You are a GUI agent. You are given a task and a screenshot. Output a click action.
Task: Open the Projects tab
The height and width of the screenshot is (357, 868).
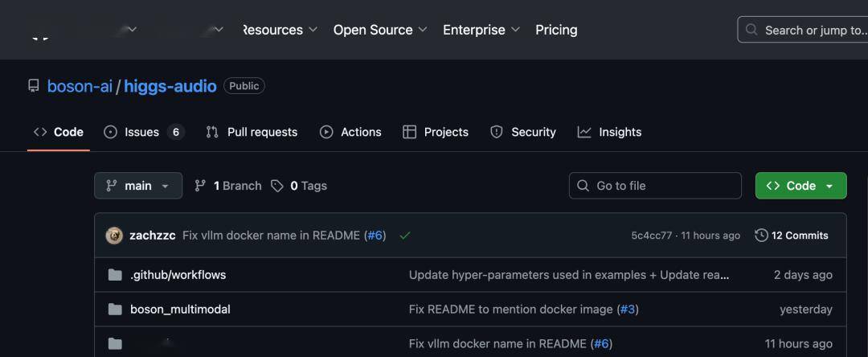coord(436,132)
